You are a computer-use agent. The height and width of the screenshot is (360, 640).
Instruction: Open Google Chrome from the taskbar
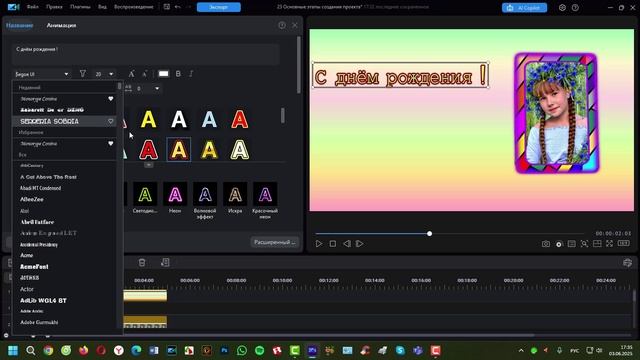click(48, 350)
